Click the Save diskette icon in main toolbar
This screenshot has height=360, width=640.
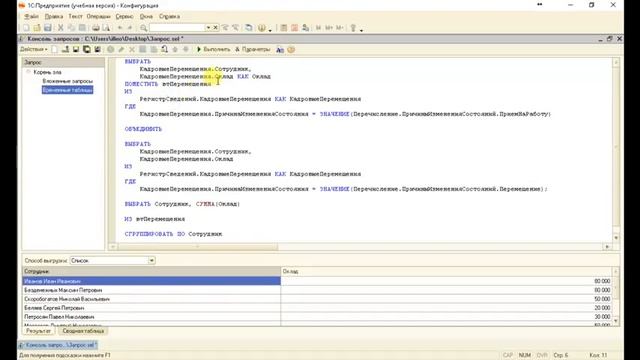(48, 28)
